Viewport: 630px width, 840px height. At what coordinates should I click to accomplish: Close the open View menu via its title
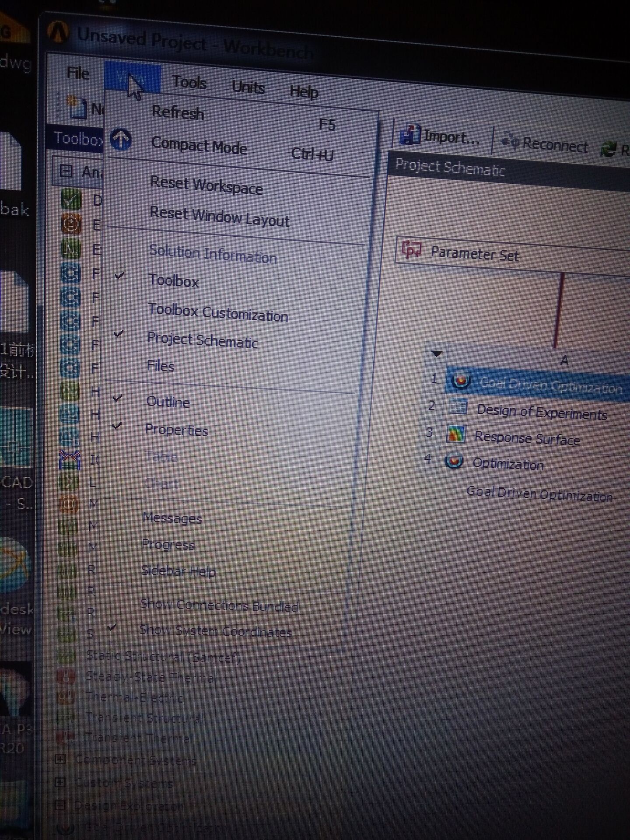(x=132, y=79)
